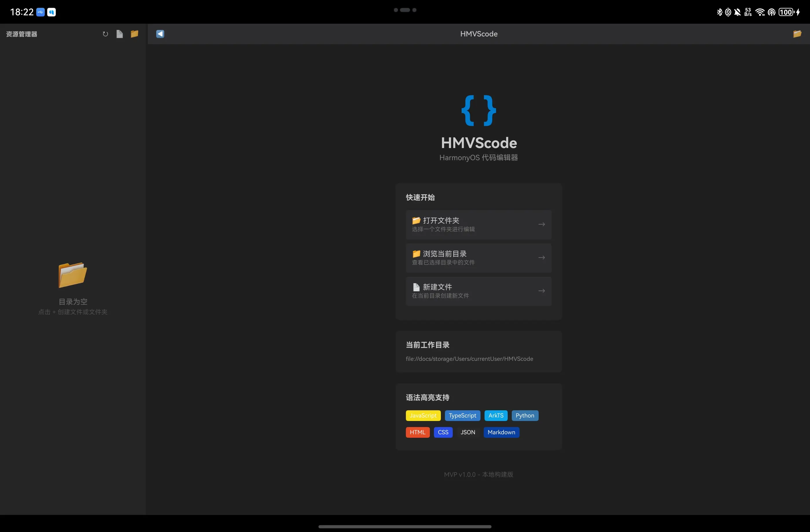Click the ArkTS language tag
810x532 pixels.
[496, 416]
